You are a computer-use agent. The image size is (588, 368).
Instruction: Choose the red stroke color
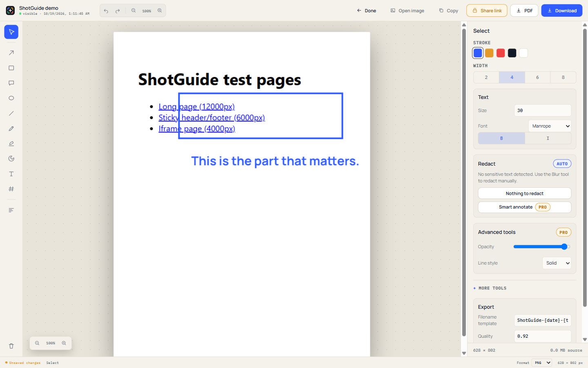(501, 53)
